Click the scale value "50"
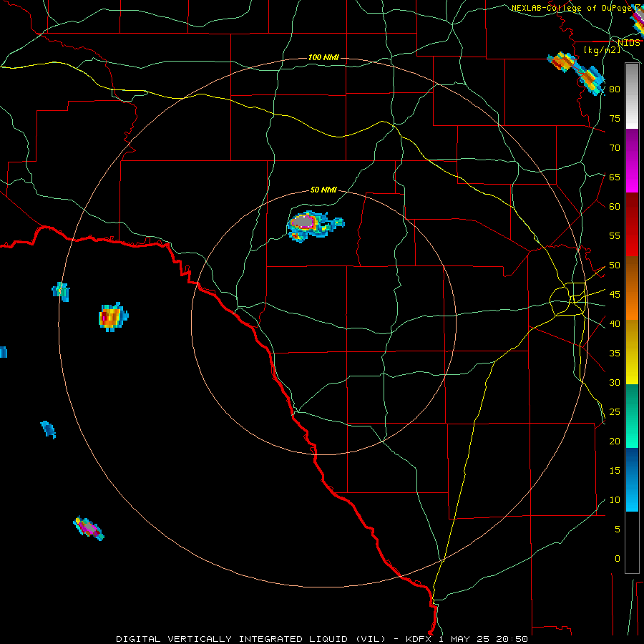This screenshot has height=644, width=644. pos(615,265)
